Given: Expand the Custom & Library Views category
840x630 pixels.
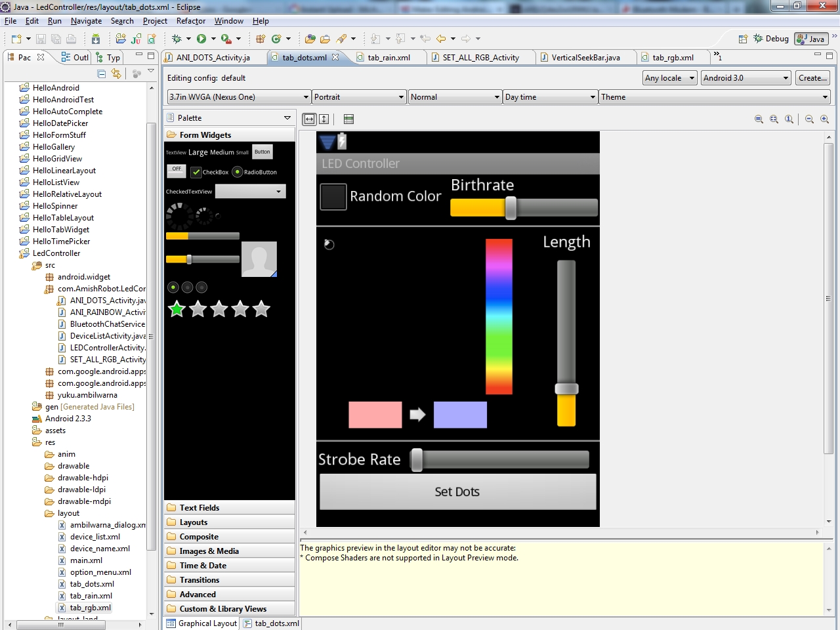Looking at the screenshot, I should point(229,609).
